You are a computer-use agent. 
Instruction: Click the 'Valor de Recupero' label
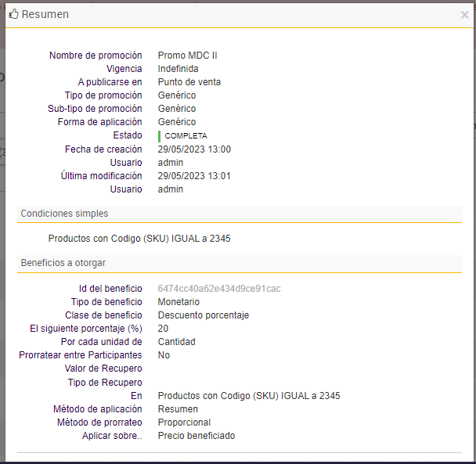click(103, 369)
